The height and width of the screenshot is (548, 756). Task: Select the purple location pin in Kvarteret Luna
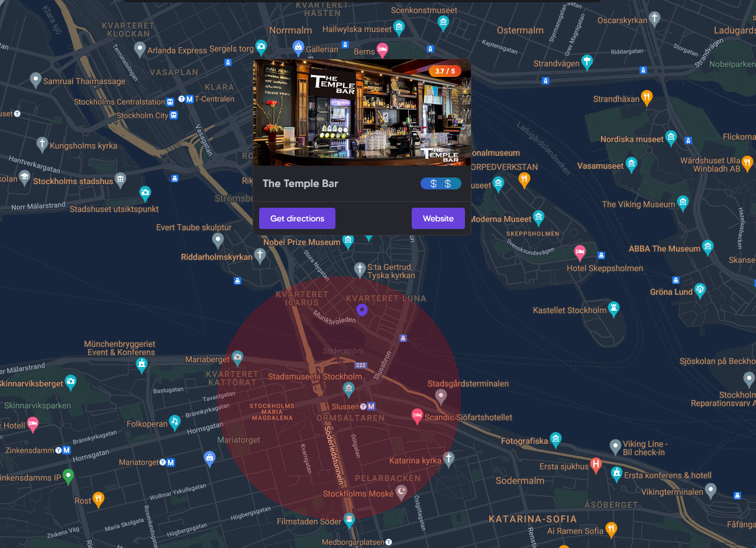click(362, 310)
